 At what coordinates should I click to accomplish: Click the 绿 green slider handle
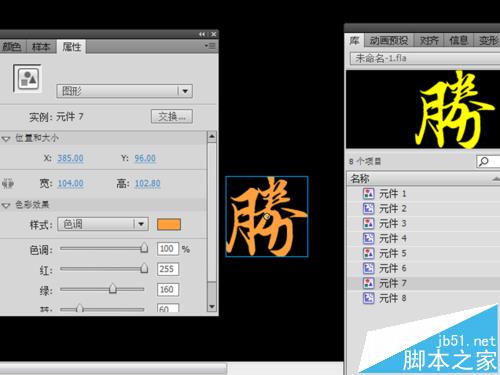(113, 289)
